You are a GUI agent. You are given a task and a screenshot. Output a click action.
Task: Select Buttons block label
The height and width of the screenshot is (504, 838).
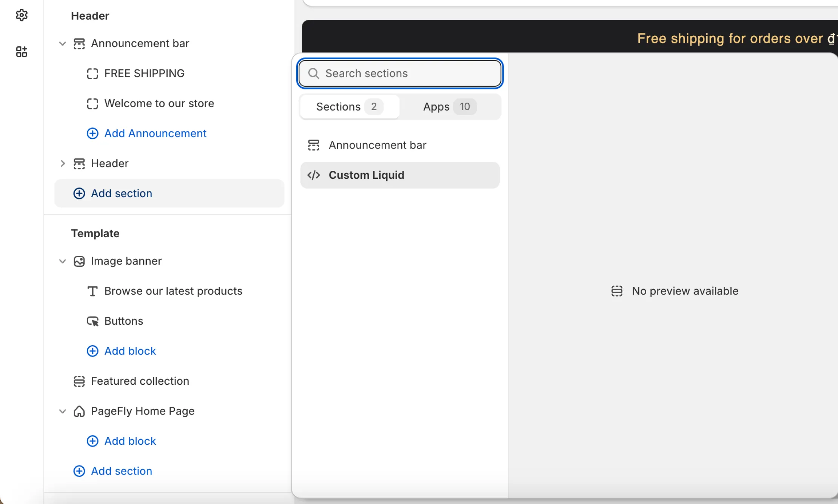pyautogui.click(x=124, y=321)
